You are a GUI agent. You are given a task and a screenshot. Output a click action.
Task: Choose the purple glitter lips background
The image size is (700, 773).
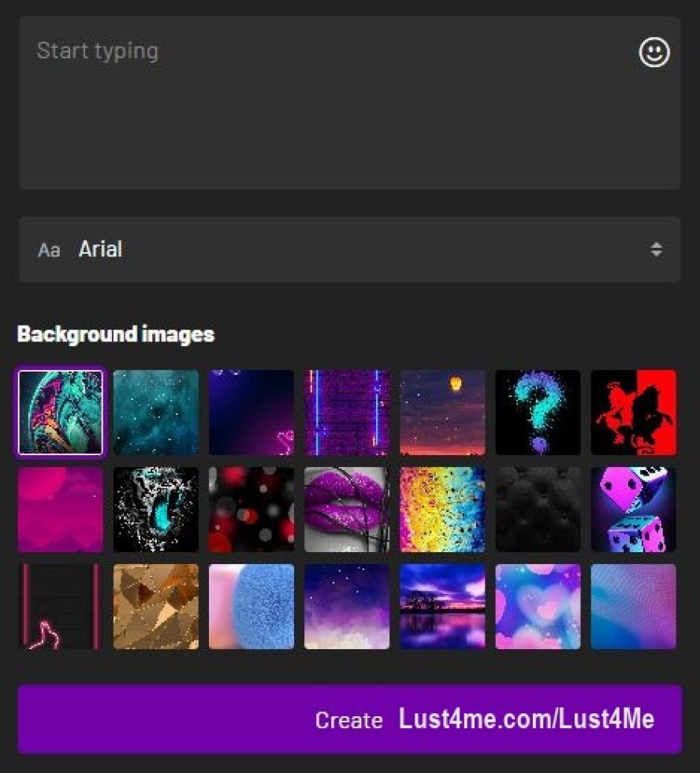click(x=347, y=510)
